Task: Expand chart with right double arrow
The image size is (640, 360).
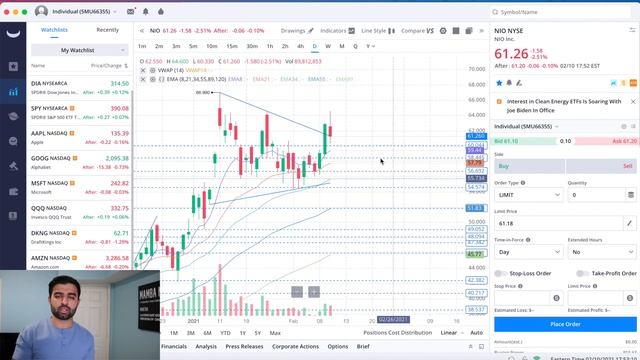Action: 482,31
